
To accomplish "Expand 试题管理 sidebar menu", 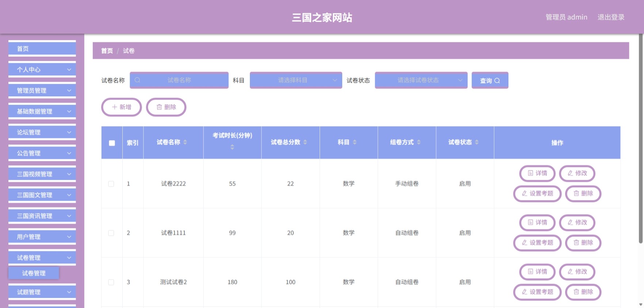I will click(42, 292).
